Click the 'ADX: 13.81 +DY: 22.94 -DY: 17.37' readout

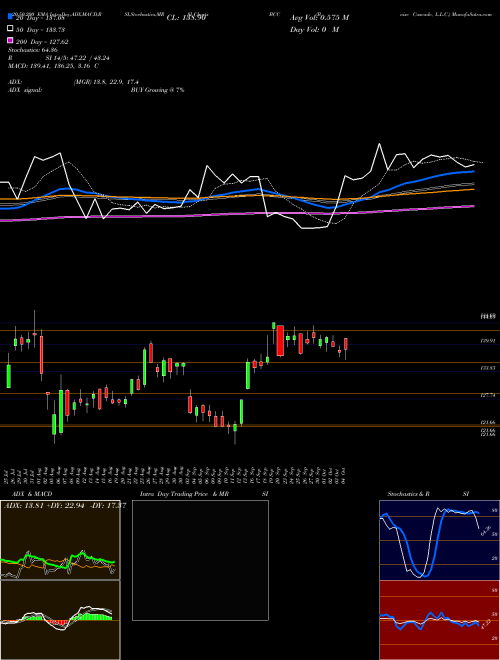pyautogui.click(x=64, y=506)
